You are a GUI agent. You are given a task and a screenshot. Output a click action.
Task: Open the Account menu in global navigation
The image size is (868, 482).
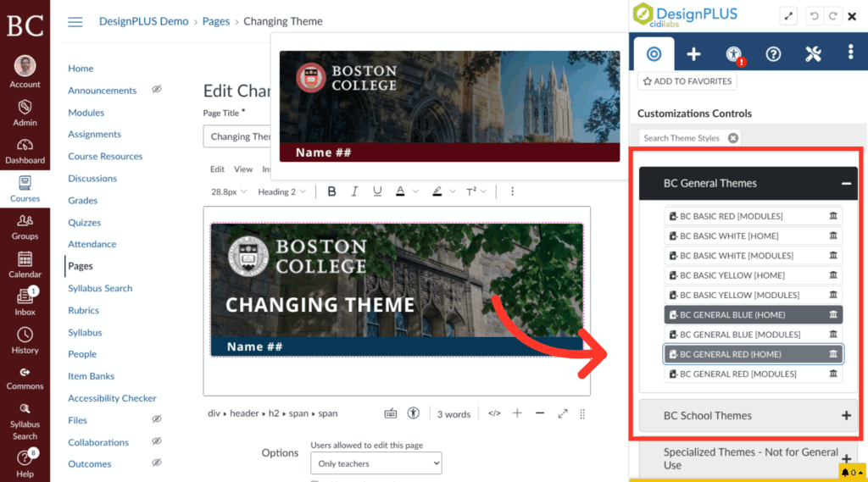[25, 72]
